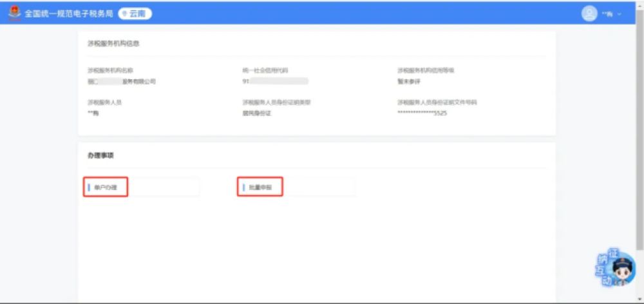Open 批量申报 batch declaration
Image resolution: width=644 pixels, height=304 pixels.
click(260, 187)
